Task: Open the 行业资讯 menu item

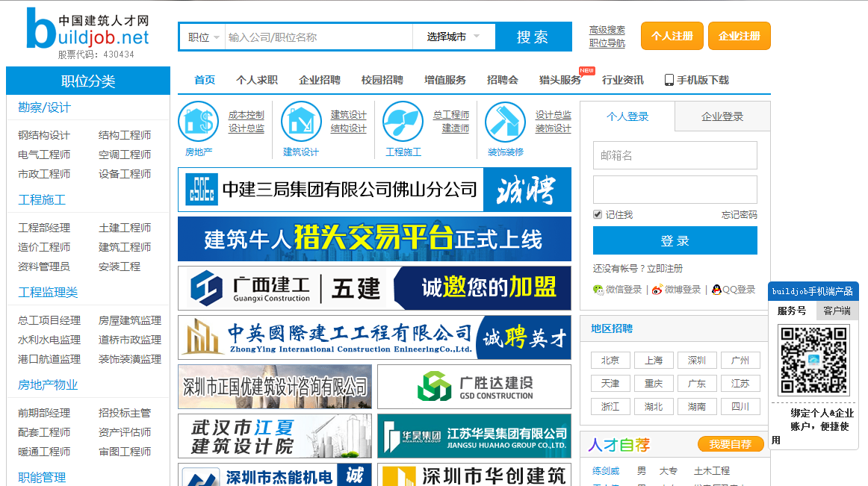Action: pyautogui.click(x=623, y=81)
